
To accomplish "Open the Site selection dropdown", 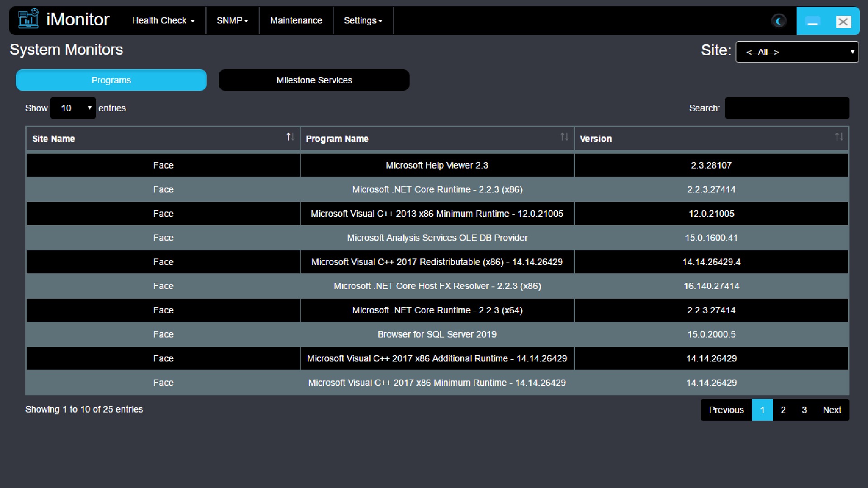I will point(797,52).
